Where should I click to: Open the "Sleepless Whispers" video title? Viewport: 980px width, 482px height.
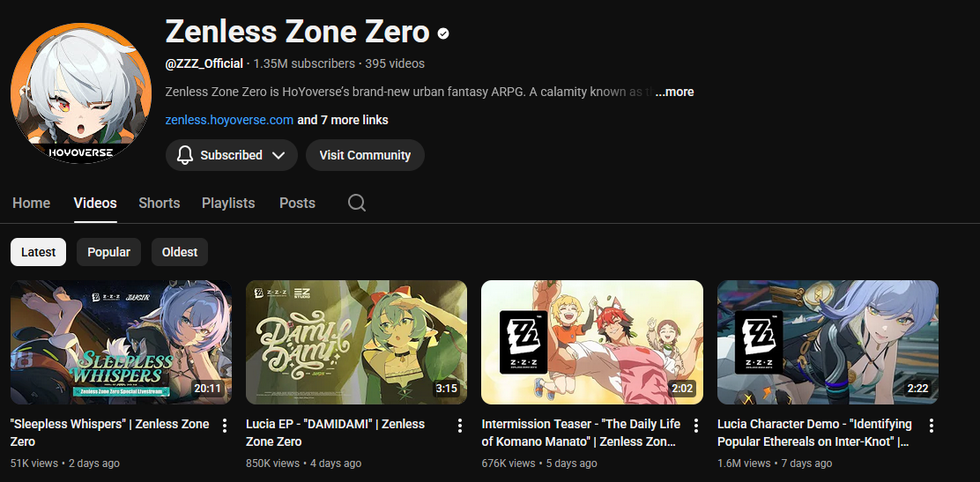110,433
